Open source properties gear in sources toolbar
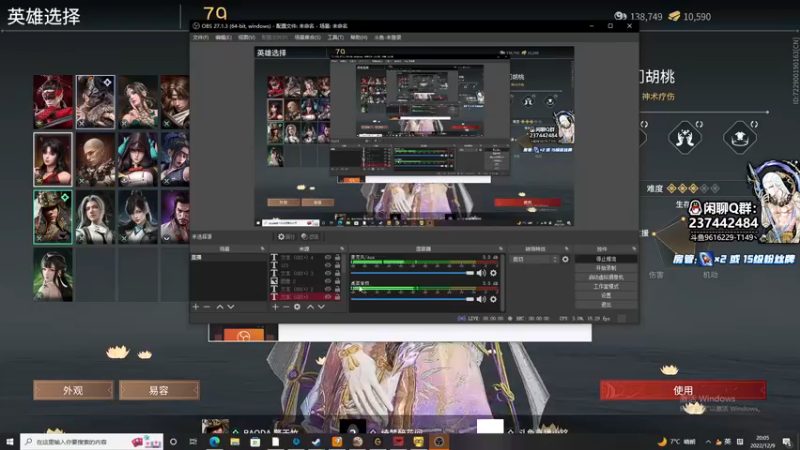This screenshot has height=450, width=800. coord(297,307)
